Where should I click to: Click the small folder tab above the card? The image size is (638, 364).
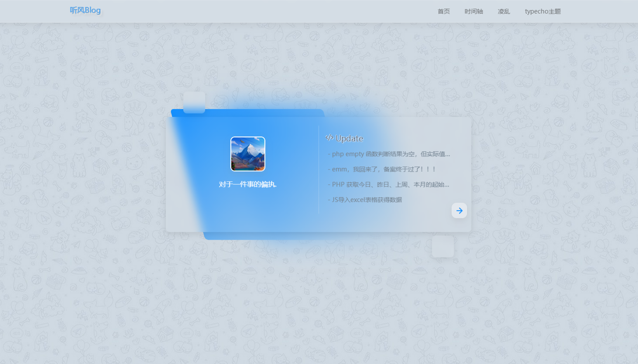(x=194, y=102)
